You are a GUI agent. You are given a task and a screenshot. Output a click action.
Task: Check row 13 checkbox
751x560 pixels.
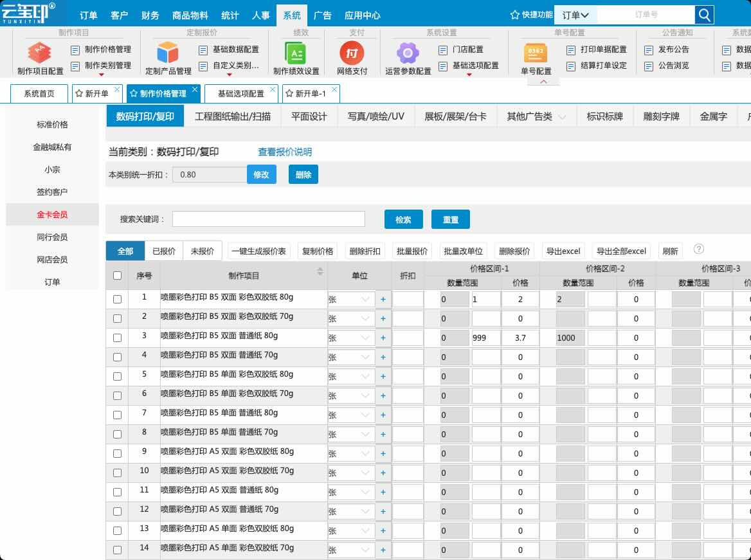point(117,531)
